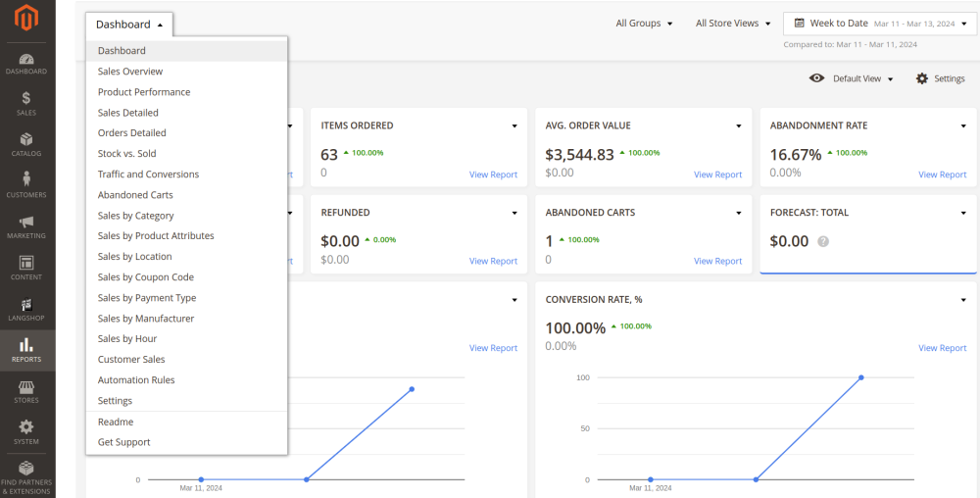Open View Report for Abandoned Carts card

717,261
